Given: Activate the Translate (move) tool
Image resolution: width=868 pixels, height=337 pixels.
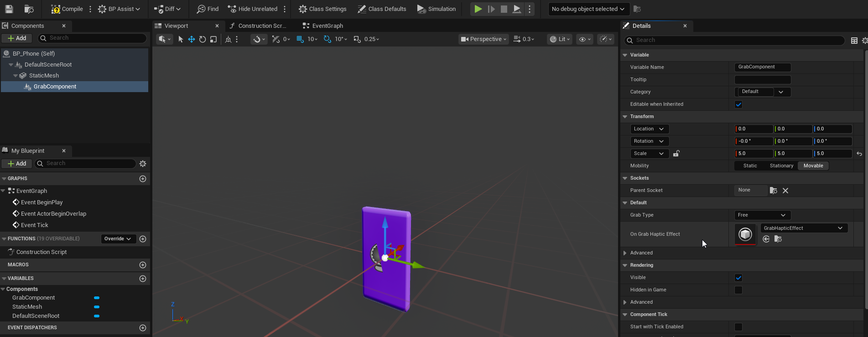Looking at the screenshot, I should pos(192,39).
